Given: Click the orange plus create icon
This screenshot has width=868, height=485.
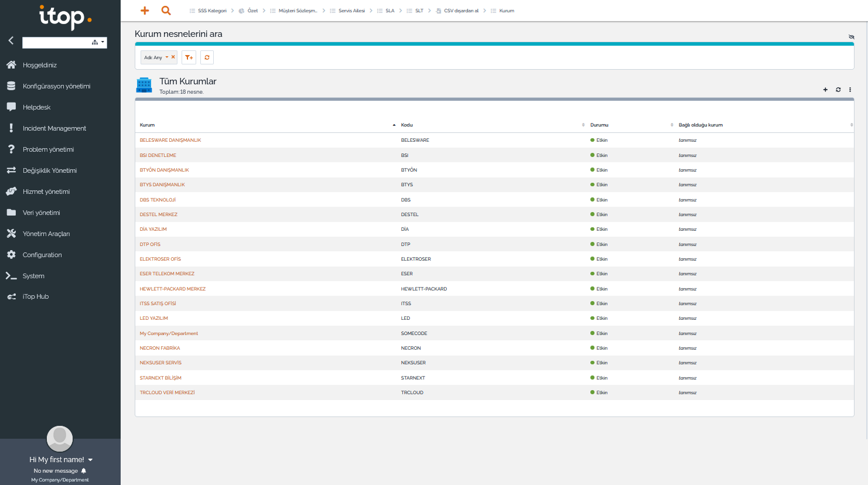Looking at the screenshot, I should [x=145, y=11].
